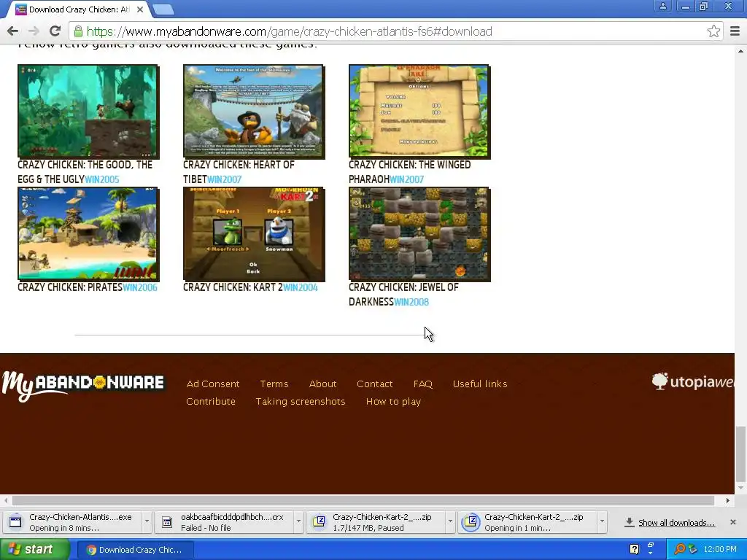Click the horizontal scrollbar right arrow

(729, 500)
